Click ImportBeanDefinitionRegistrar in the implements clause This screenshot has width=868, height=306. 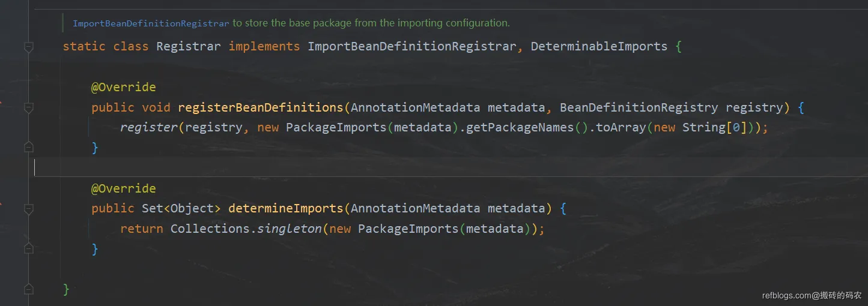point(411,47)
